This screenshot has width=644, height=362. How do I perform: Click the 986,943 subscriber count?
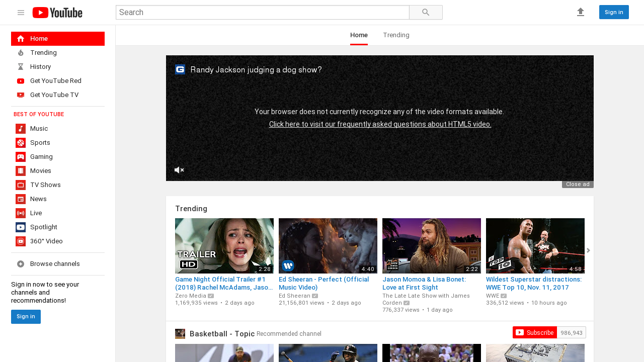pos(572,333)
